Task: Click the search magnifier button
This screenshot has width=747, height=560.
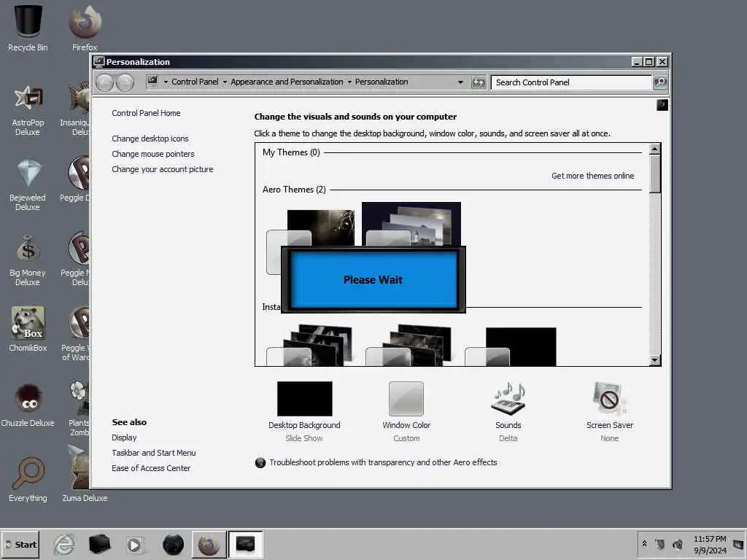Action: click(659, 82)
